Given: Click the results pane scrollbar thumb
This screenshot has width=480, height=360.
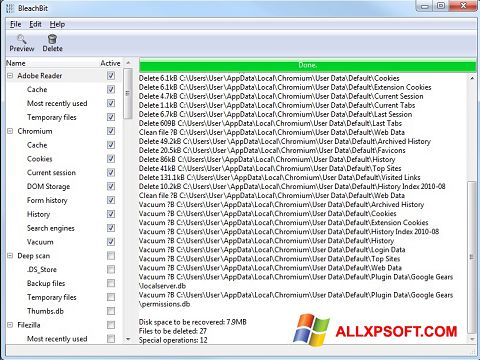Looking at the screenshot, I should [x=472, y=257].
